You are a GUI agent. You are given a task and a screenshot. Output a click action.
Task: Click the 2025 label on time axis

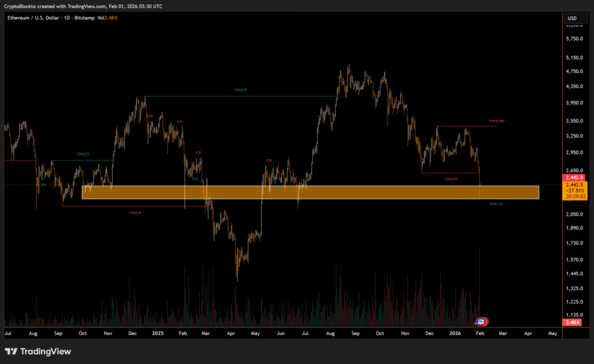158,334
